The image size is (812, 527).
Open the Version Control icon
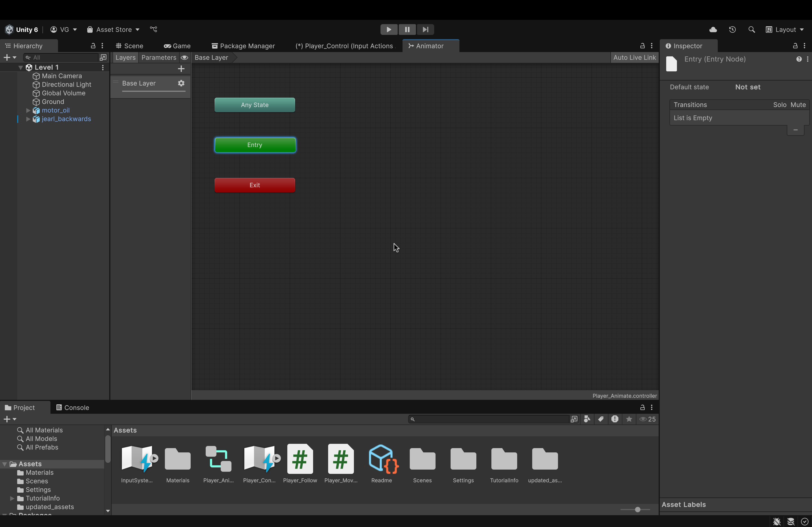click(154, 30)
